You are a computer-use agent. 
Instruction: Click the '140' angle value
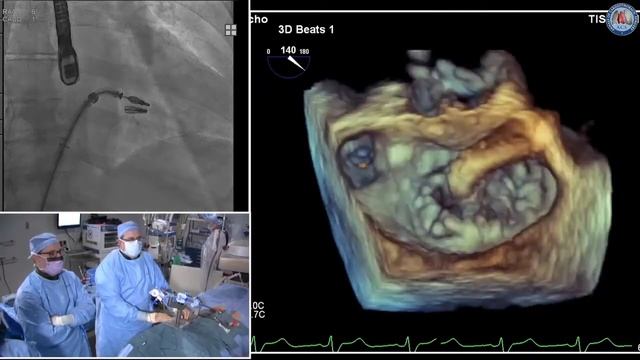pos(288,50)
